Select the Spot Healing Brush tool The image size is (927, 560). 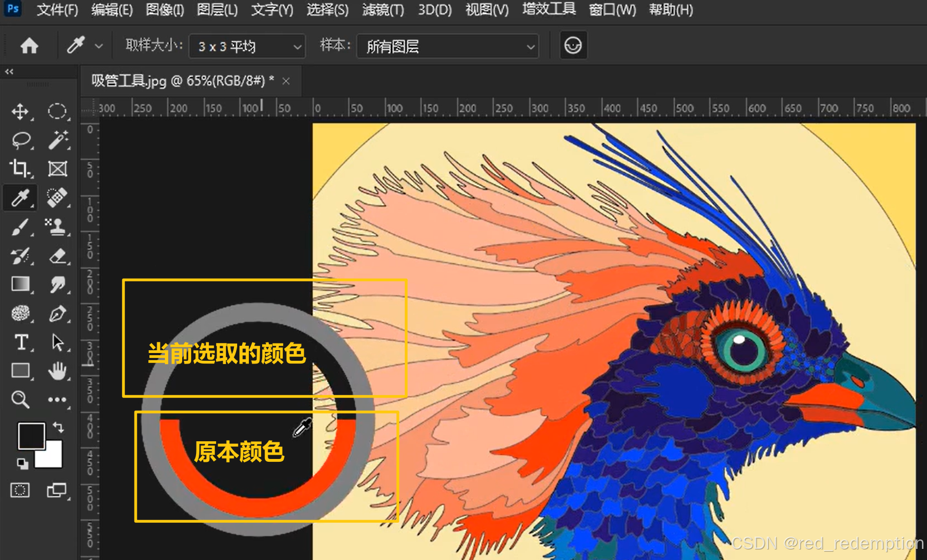[57, 198]
